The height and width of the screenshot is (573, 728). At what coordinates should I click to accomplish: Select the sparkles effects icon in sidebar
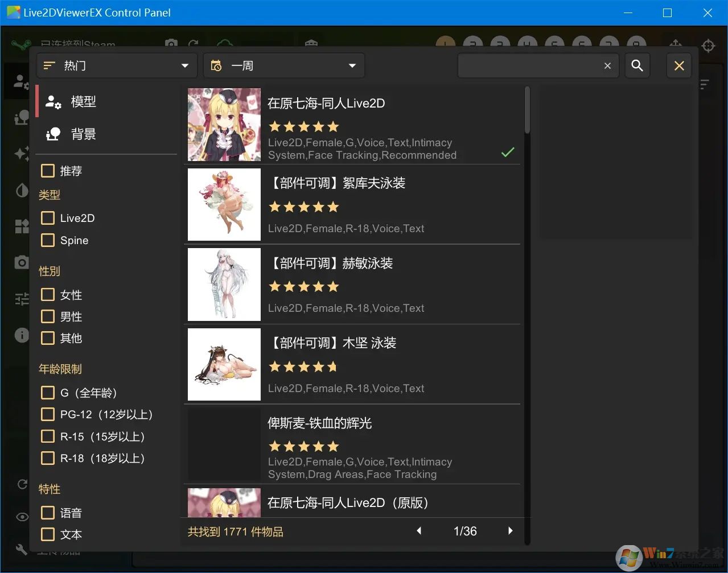(21, 154)
